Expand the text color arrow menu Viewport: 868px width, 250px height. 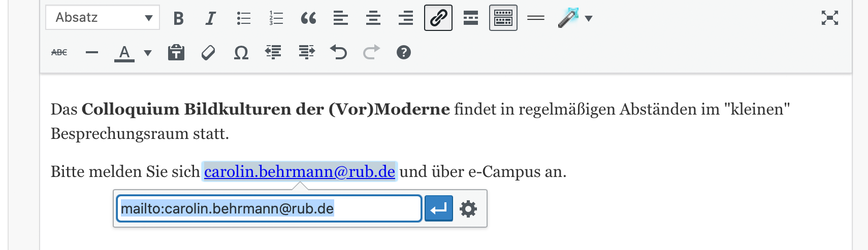pos(148,53)
